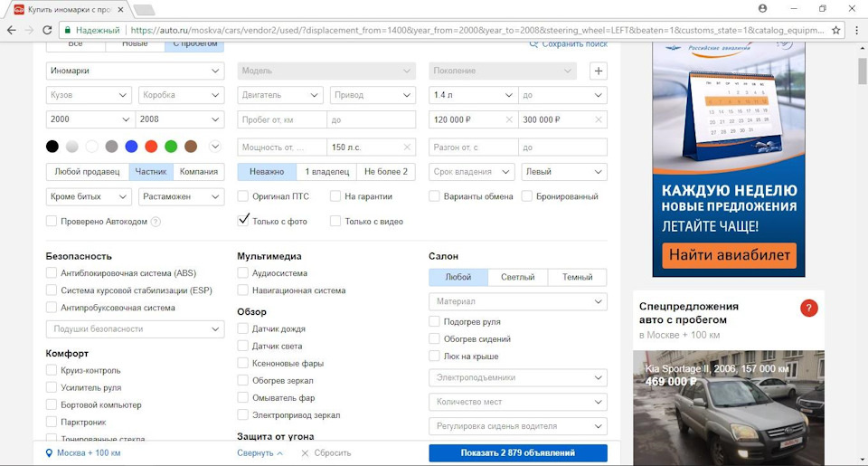This screenshot has height=466, width=868.
Task: Open the Kia Sportage II listing thumbnail
Action: point(729,408)
